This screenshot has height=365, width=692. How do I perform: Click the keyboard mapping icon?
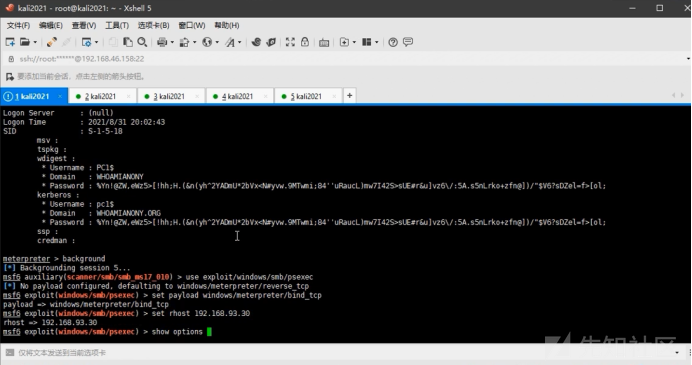tap(324, 42)
